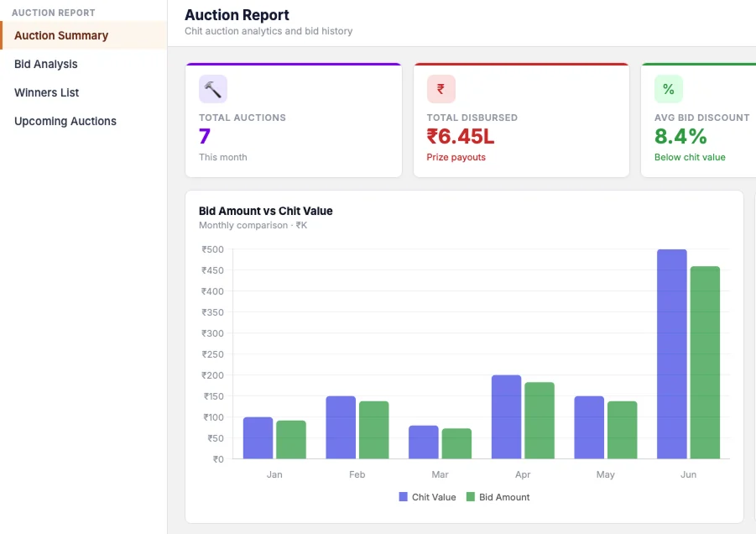Click the May Chit Value bar

tap(589, 427)
